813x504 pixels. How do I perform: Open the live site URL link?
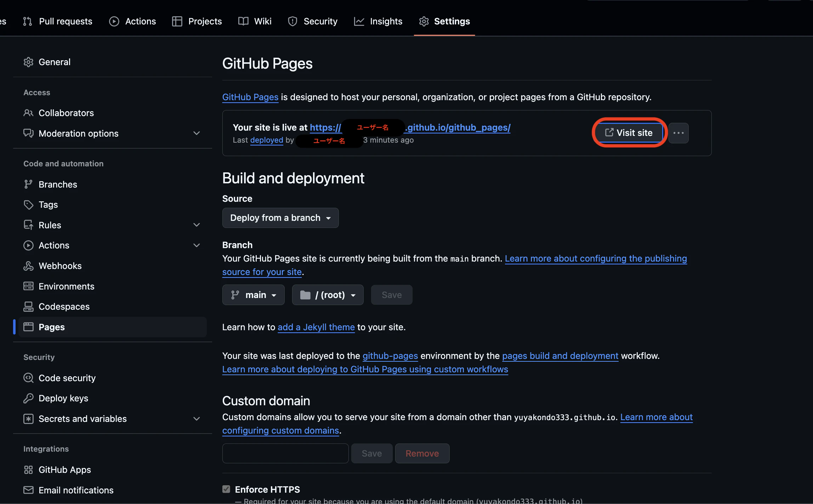tap(410, 127)
